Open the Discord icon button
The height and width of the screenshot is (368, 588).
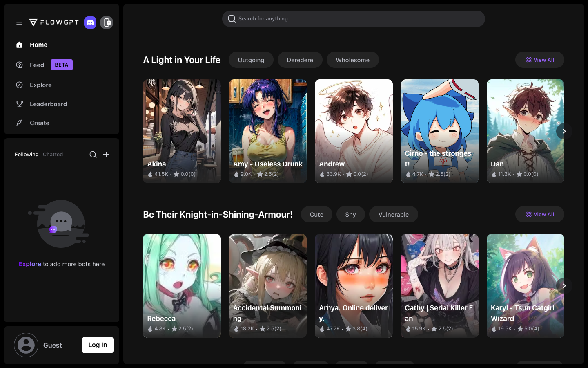[x=90, y=22]
